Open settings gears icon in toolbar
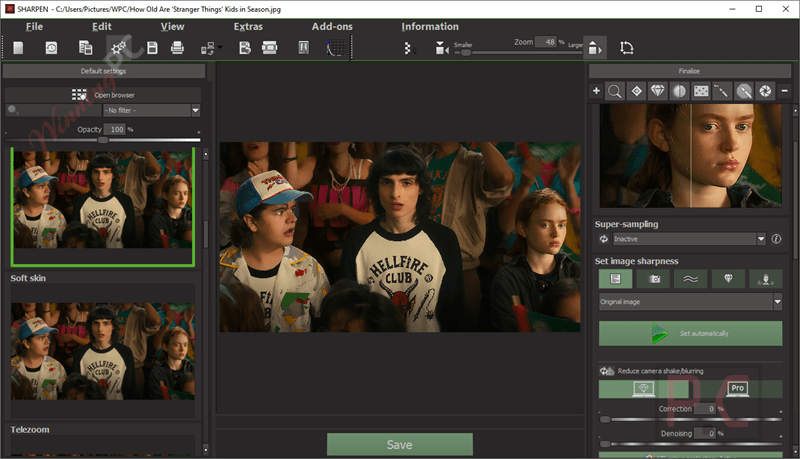Viewport: 800px width, 459px height. [119, 48]
